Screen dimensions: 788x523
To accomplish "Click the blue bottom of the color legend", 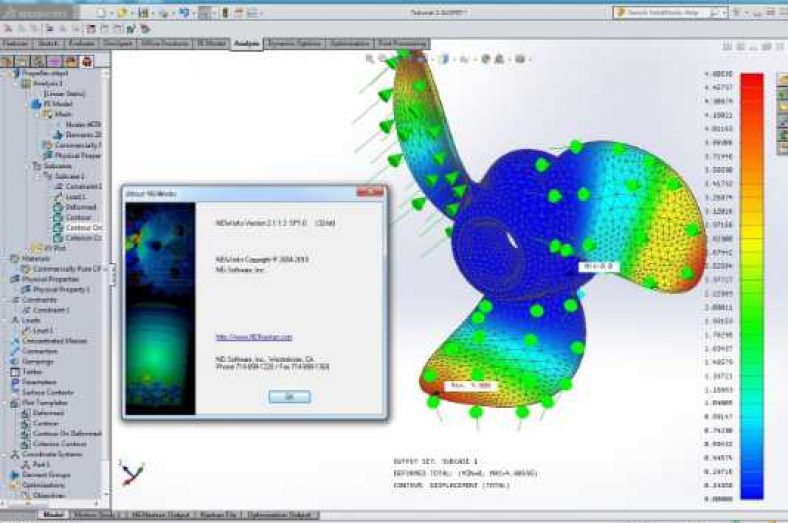I will [x=752, y=487].
